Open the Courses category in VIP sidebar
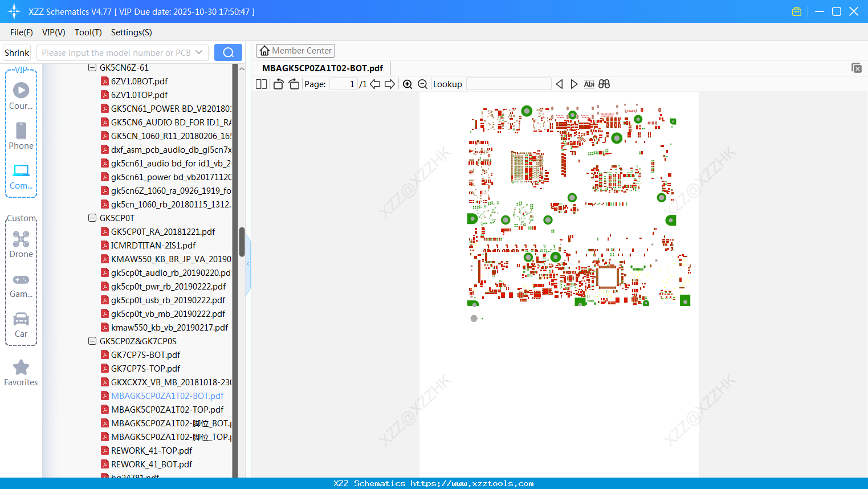868x489 pixels. 21,96
